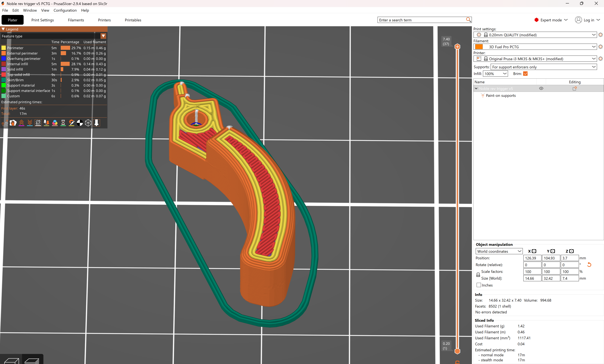
Task: Open the Filament preset dropdown
Action: (535, 47)
